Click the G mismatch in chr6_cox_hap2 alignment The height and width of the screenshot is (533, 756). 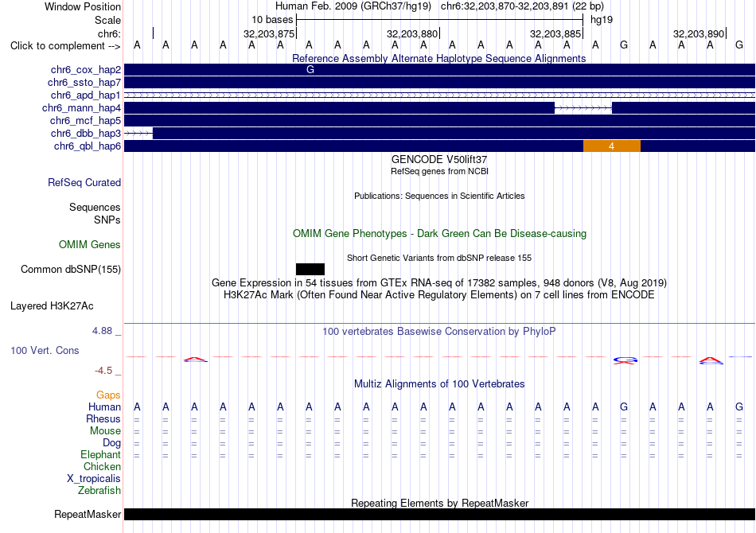pos(310,70)
